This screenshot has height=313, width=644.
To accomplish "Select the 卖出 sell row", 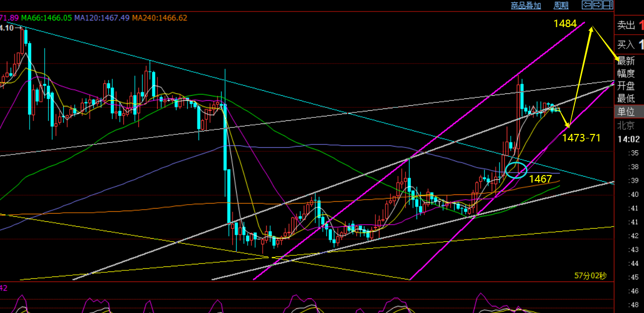I will pyautogui.click(x=629, y=25).
